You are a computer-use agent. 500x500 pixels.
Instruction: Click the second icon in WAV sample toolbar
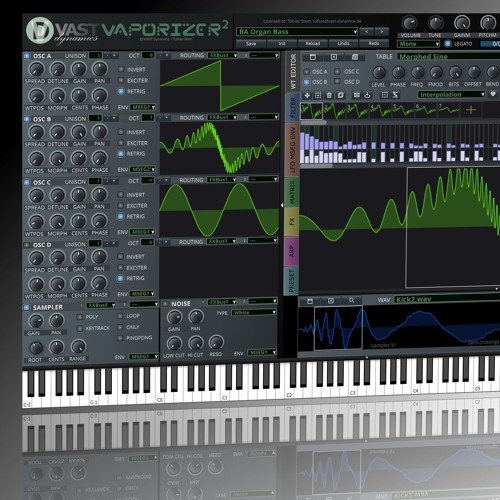[x=331, y=301]
